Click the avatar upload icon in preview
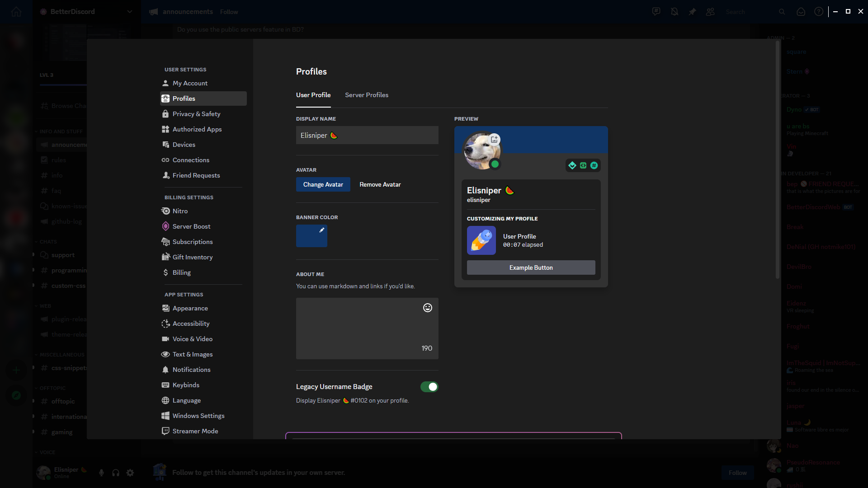Viewport: 868px width, 488px height. pos(495,139)
